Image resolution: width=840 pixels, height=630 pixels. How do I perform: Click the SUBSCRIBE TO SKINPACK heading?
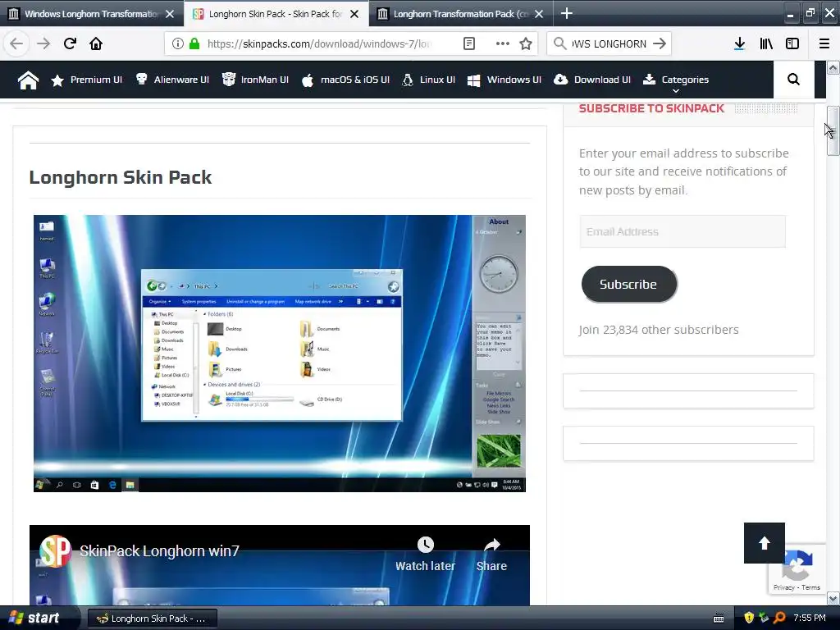[x=651, y=108]
